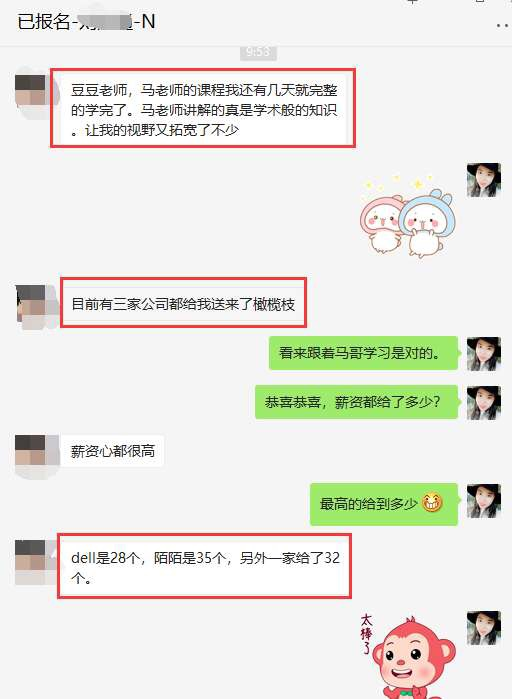
Task: Open the chat more-options ellipsis icon
Action: coord(504,26)
